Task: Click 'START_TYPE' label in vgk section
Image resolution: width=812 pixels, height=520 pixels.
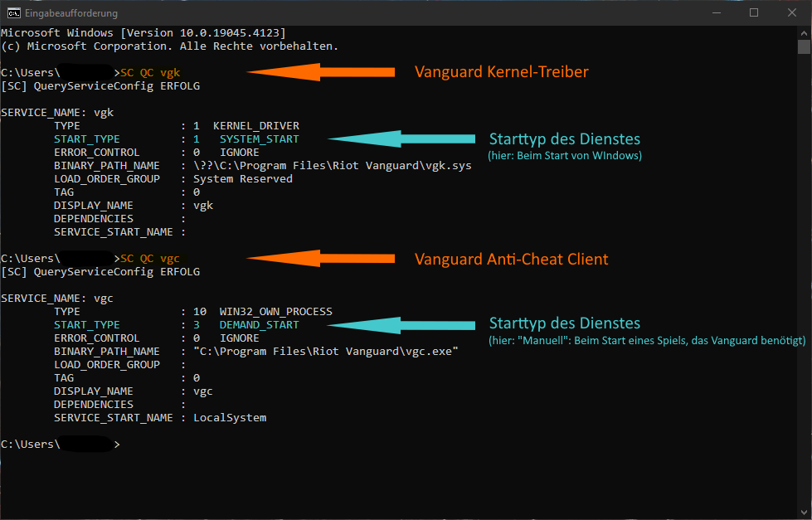Action: [x=87, y=139]
